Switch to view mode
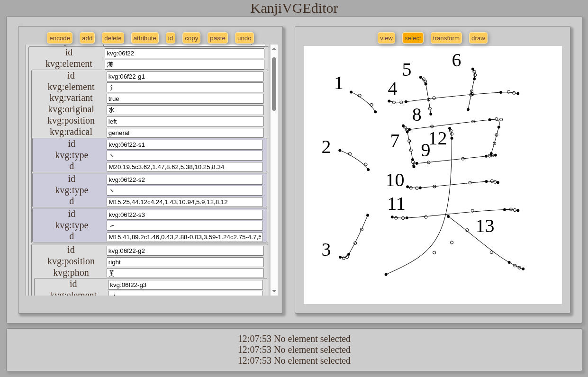 (386, 38)
